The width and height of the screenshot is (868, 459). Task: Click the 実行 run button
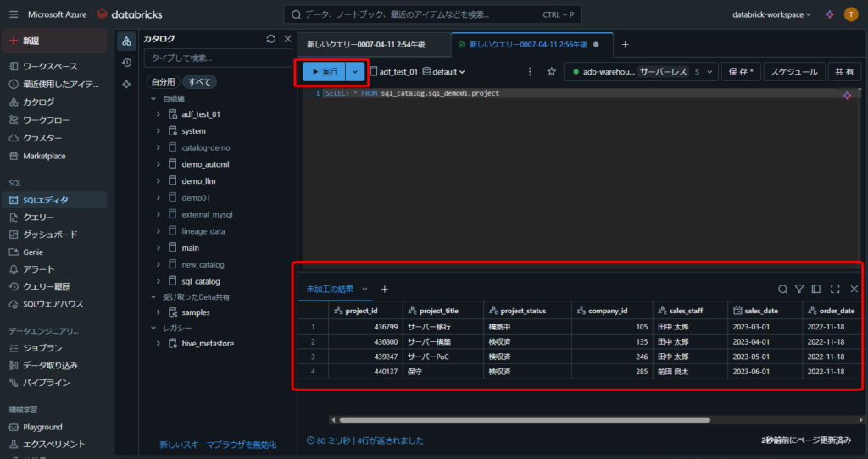tap(325, 72)
